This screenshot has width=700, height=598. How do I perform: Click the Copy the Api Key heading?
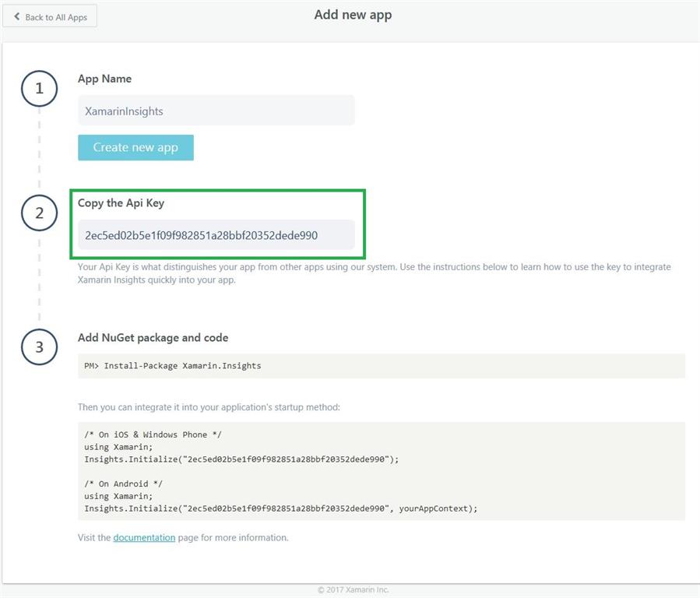(x=121, y=202)
